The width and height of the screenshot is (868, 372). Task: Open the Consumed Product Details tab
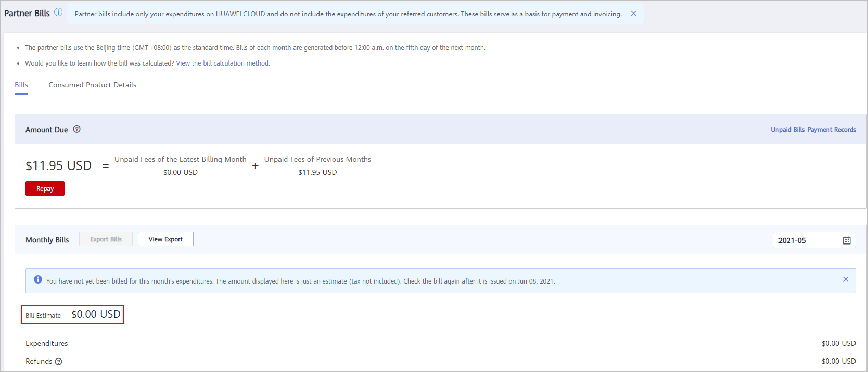pyautogui.click(x=92, y=85)
